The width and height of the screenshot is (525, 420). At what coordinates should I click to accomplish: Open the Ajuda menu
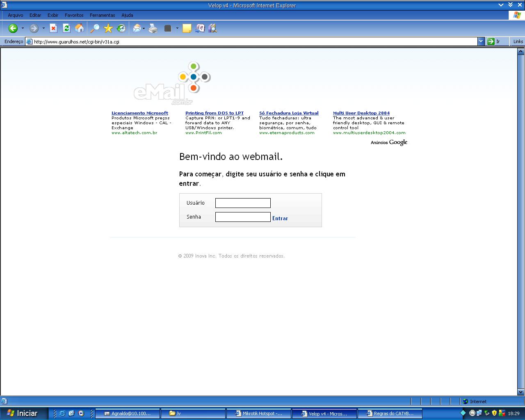(x=127, y=15)
